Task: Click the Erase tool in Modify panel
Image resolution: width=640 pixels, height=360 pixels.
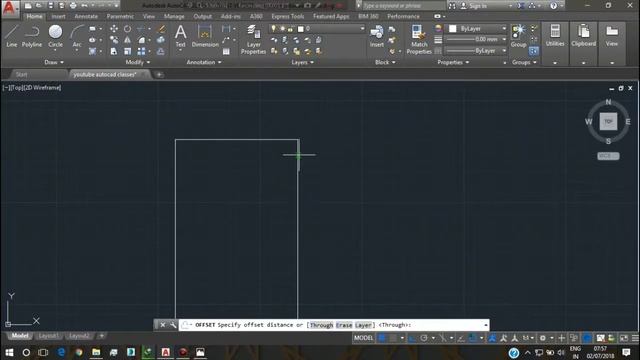Action: pos(161,29)
